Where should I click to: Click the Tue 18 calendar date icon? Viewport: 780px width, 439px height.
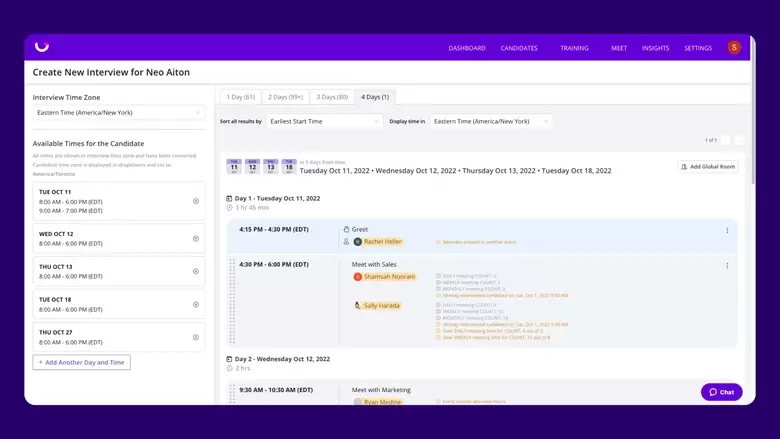click(289, 166)
